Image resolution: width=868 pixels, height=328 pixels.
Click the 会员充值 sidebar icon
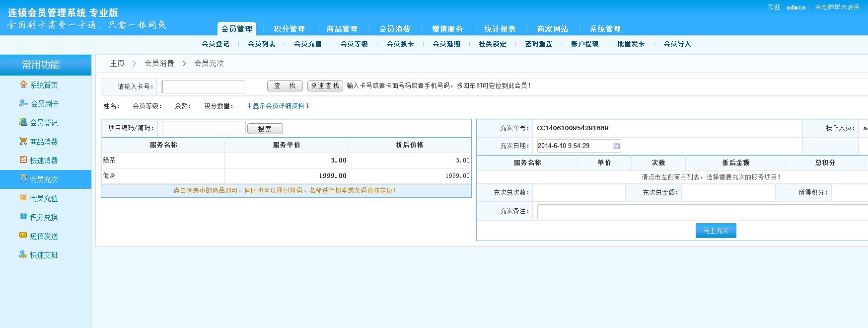tap(23, 198)
